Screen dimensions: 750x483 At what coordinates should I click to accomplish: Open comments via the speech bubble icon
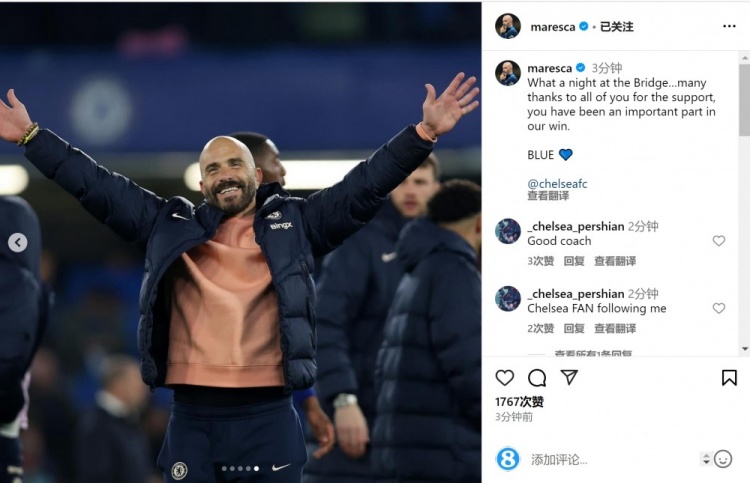pos(537,378)
